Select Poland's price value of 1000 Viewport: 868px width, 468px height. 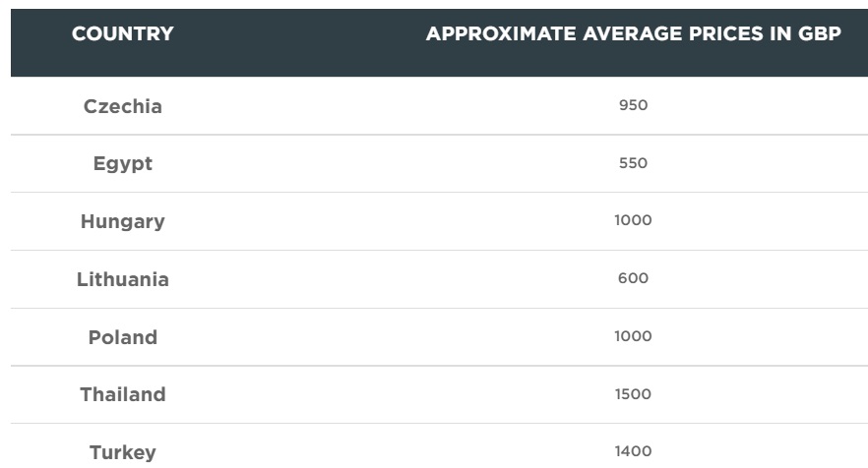[633, 336]
